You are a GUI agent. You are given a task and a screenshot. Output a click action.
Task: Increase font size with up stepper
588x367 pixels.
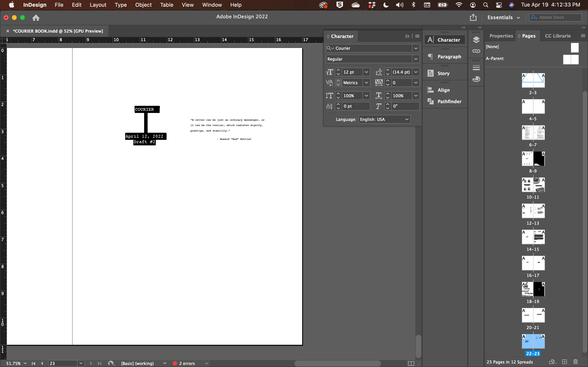(x=338, y=70)
